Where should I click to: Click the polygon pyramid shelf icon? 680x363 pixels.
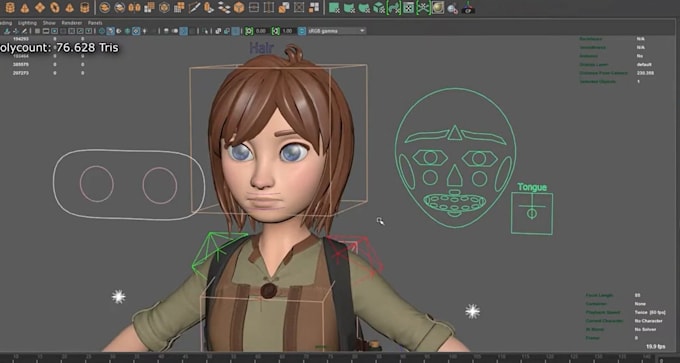click(70, 8)
